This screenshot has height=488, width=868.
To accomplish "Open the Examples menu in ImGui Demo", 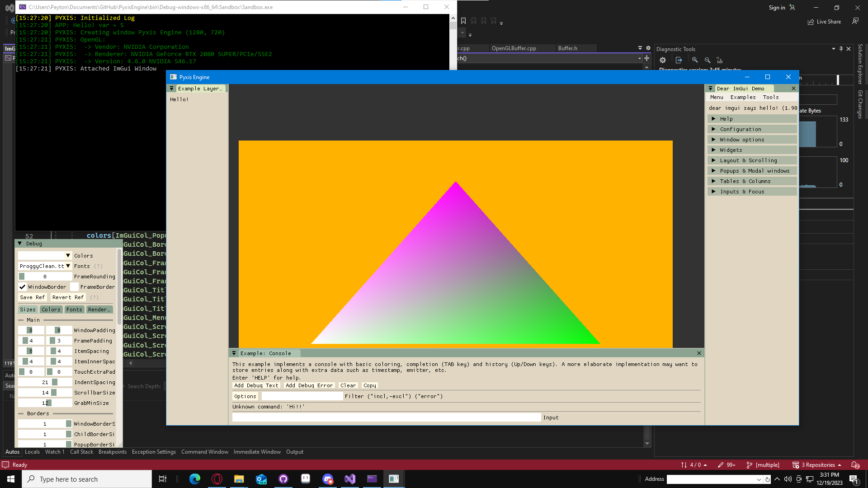I will click(743, 97).
